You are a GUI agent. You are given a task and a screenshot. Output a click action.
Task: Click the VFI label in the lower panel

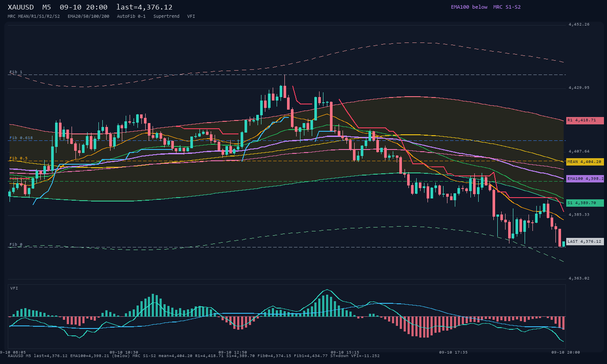coord(14,288)
